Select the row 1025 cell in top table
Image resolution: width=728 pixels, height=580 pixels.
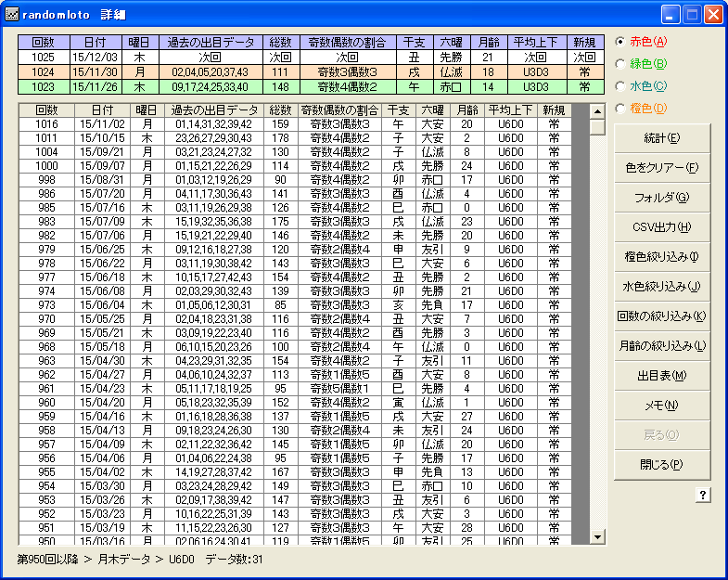(x=44, y=58)
